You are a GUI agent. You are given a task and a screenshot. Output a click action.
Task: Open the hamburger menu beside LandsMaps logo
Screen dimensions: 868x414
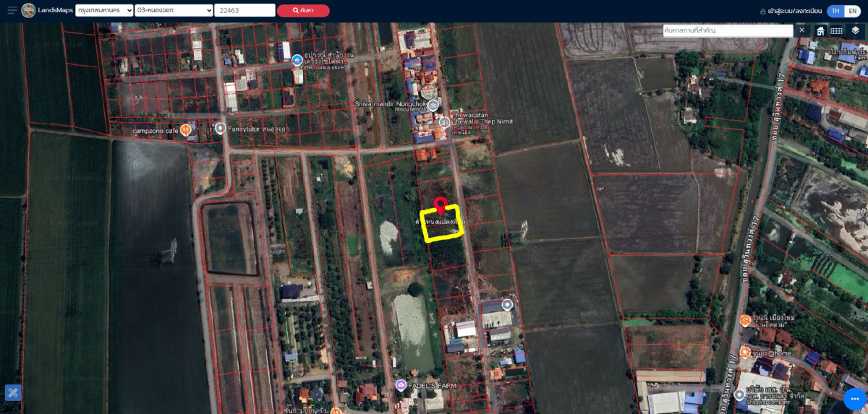(x=12, y=10)
